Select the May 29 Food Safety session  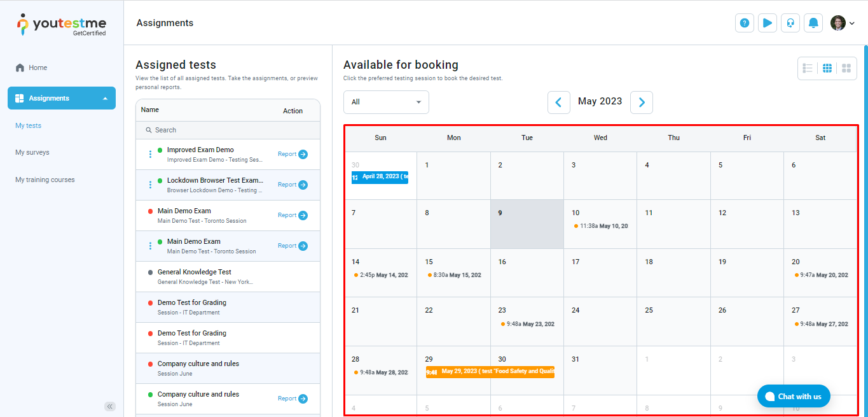tap(490, 372)
